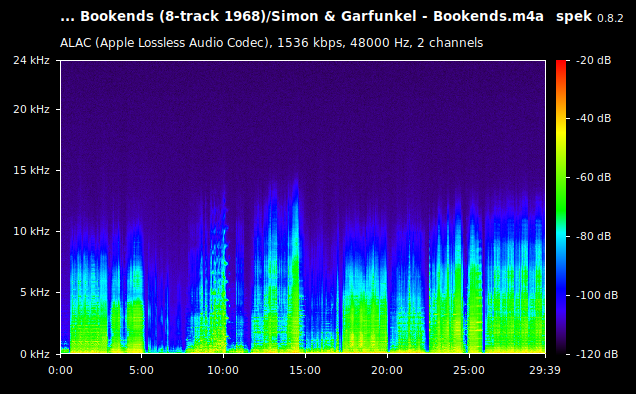Screen dimensions: 636x394
Task: Click the '-120 dB' scale label
Action: pos(597,354)
